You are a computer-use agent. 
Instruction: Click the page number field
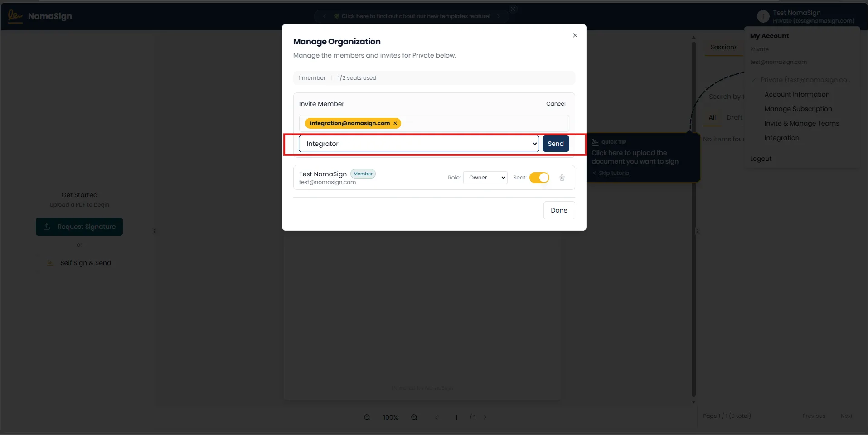coord(456,417)
